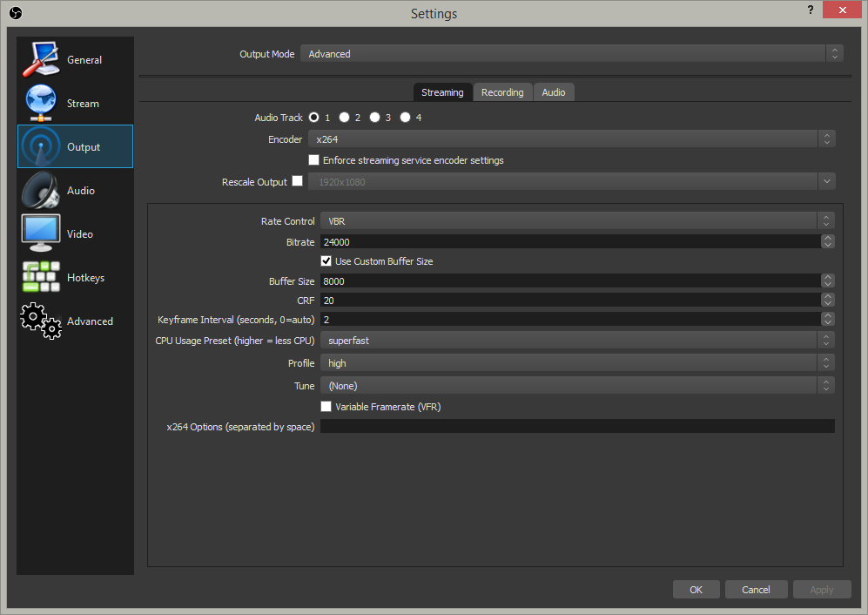Image resolution: width=868 pixels, height=615 pixels.
Task: Click the CRF value field
Action: pos(571,301)
